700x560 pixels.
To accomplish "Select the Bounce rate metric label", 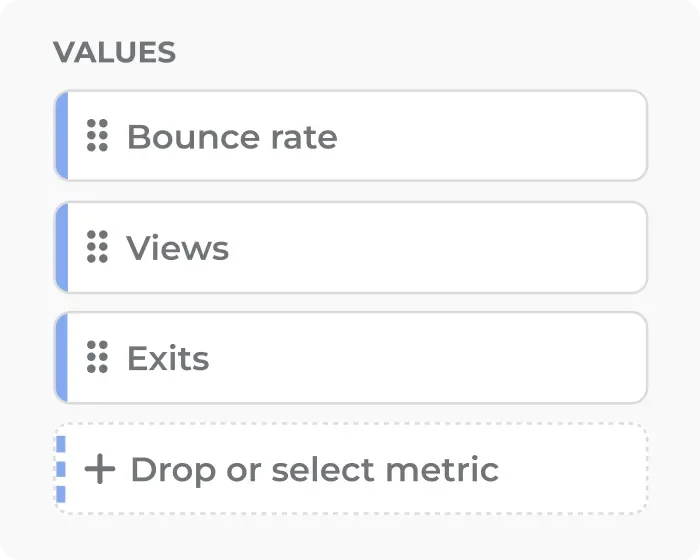I will point(232,136).
